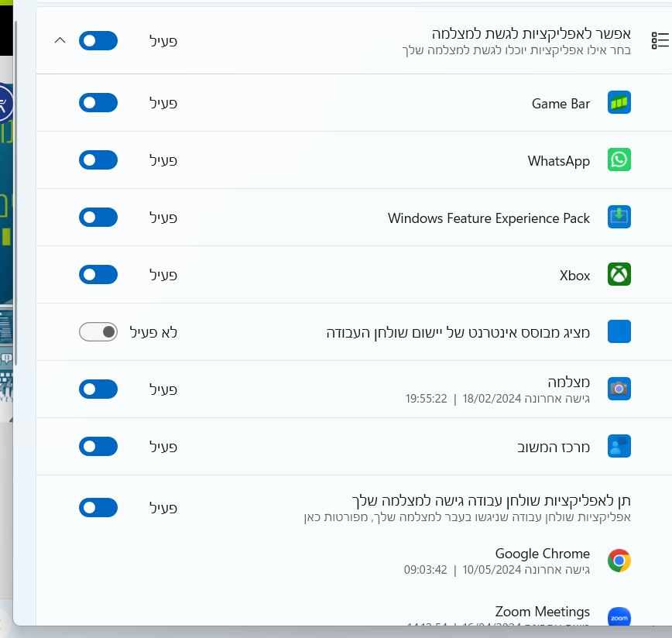The width and height of the screenshot is (672, 638).
Task: Click Chrome last access time 09:03:42
Action: coord(425,570)
